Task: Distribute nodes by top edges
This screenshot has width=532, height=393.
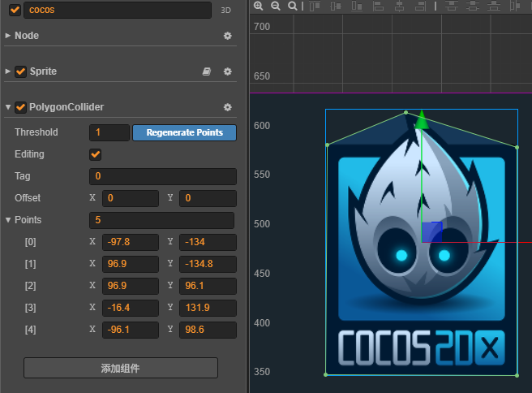Action: point(452,6)
